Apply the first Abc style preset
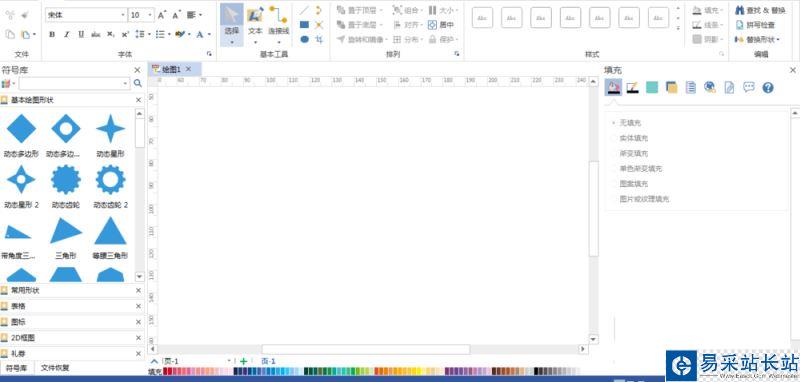Image resolution: width=800 pixels, height=382 pixels. [x=482, y=18]
